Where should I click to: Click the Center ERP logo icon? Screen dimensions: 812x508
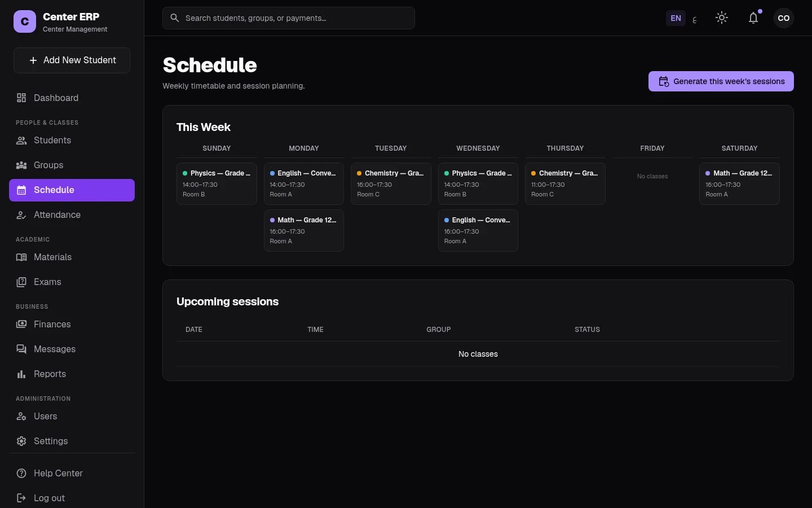25,21
